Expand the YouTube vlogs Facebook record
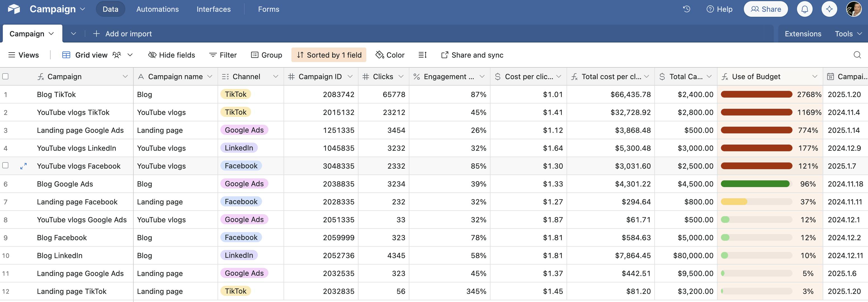This screenshot has height=302, width=868. 23,166
